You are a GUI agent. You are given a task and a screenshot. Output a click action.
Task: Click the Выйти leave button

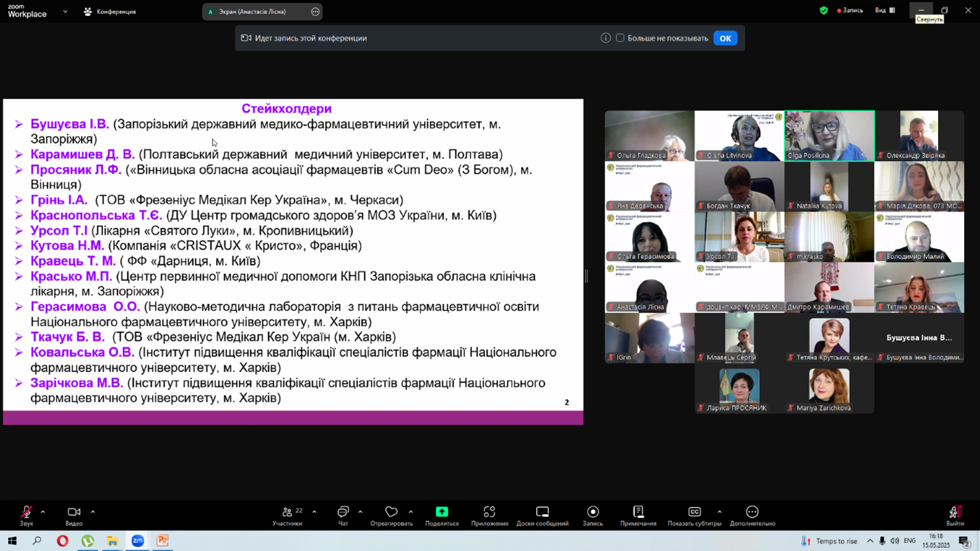pyautogui.click(x=955, y=516)
